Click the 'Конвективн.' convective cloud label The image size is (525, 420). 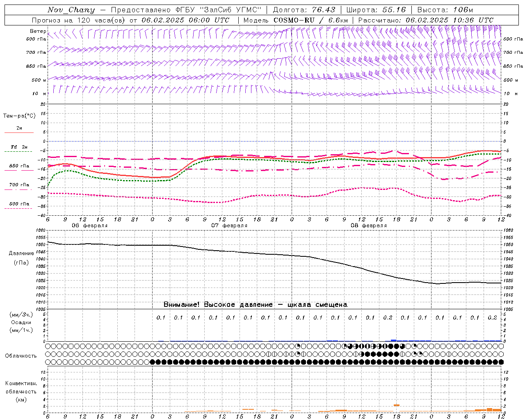[21, 383]
